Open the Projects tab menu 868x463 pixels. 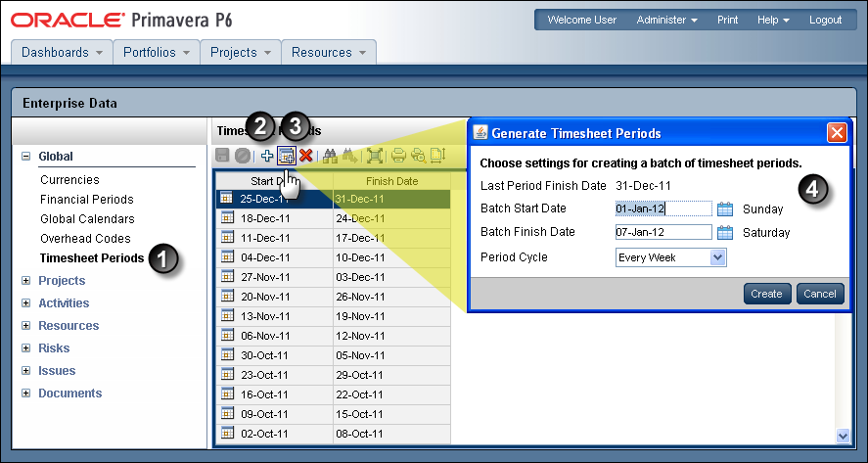coord(241,52)
